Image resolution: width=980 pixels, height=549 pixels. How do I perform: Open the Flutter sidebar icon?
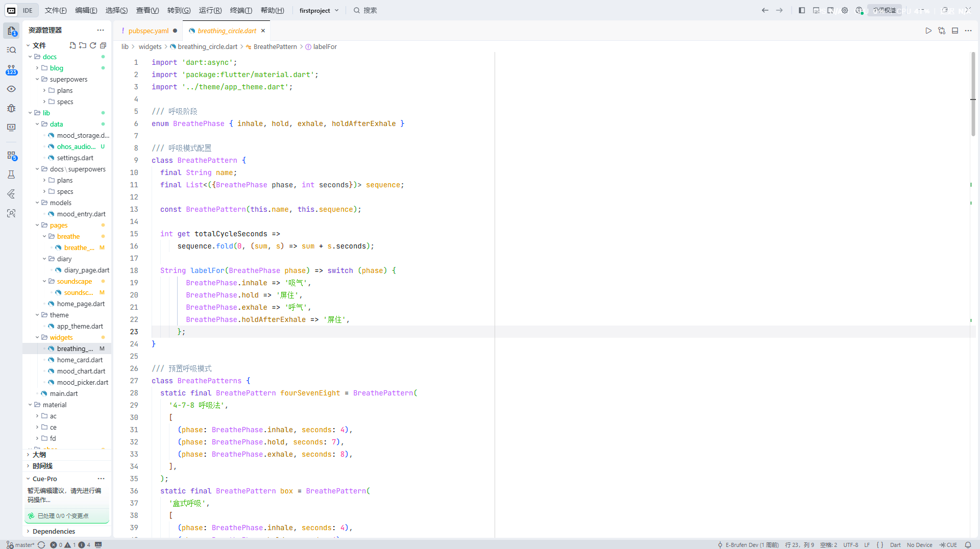11,194
